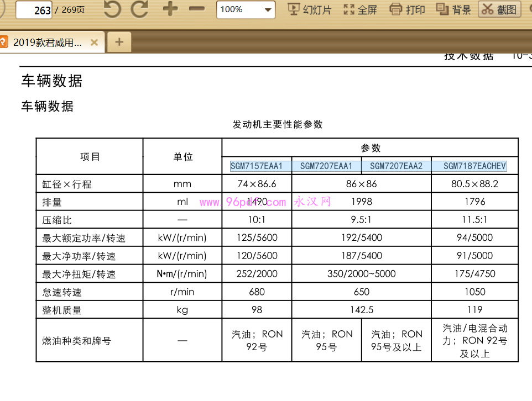Click the highlighted SGM7157EAA1 model text

[257, 166]
